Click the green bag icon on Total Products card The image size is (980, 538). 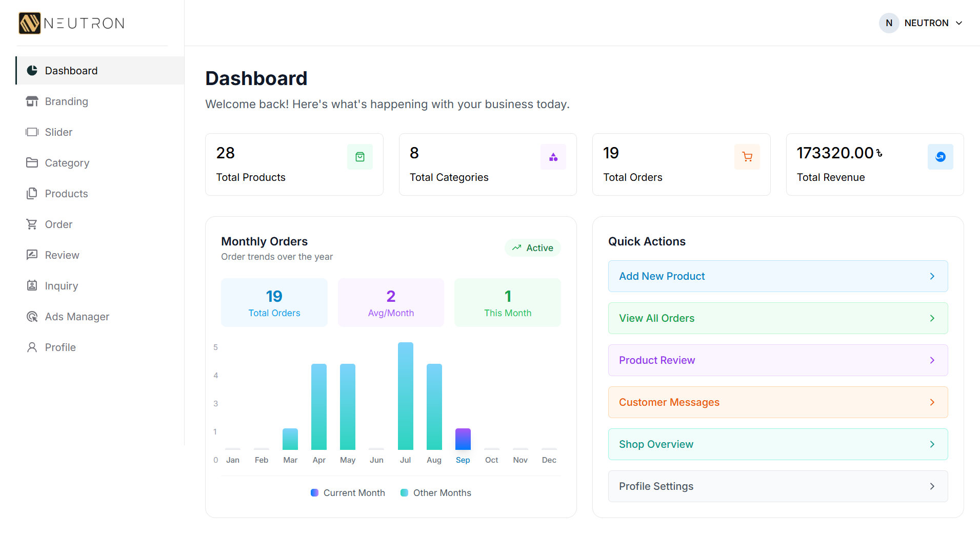(x=359, y=157)
